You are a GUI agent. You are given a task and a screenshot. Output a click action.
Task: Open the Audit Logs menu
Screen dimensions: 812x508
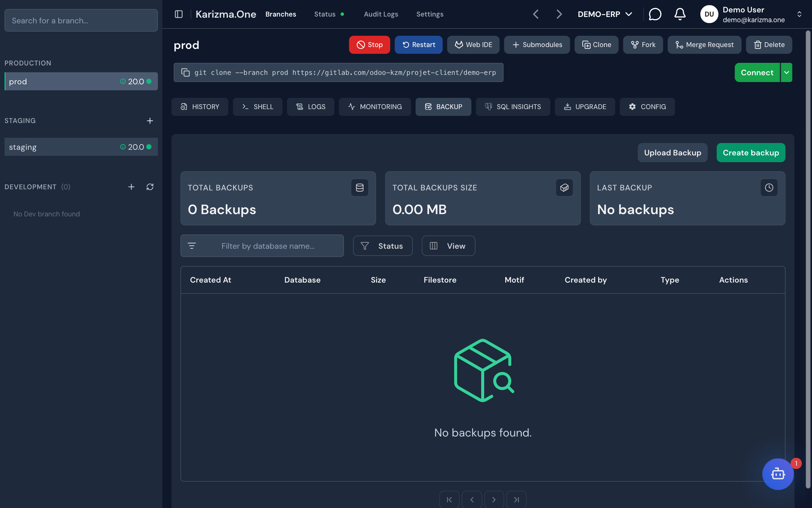point(381,14)
